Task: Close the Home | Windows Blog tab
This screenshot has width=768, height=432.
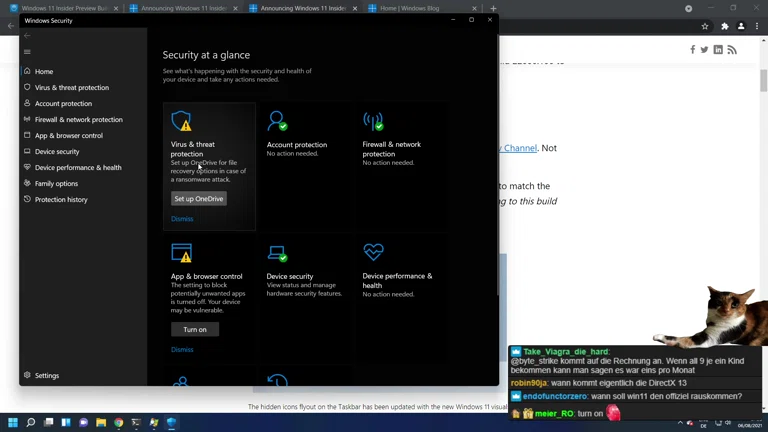Action: pos(474,8)
